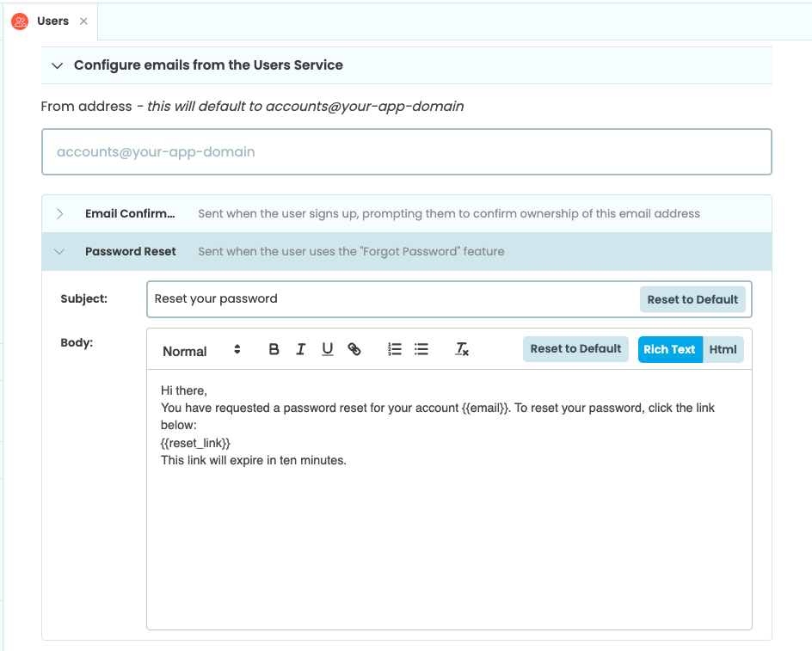This screenshot has height=651, width=812.
Task: Toggle bold formatting in the body editor
Action: point(274,348)
